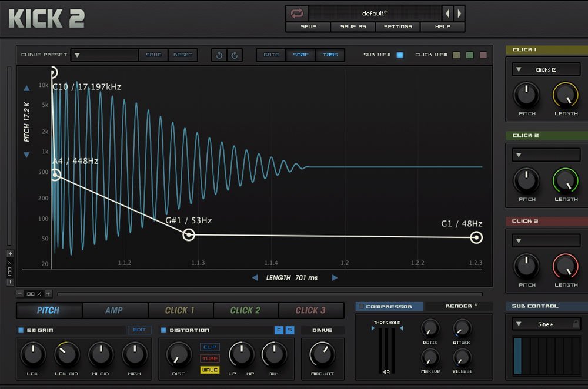
Task: Enable the EQ Gain checkbox
Action: (21, 330)
